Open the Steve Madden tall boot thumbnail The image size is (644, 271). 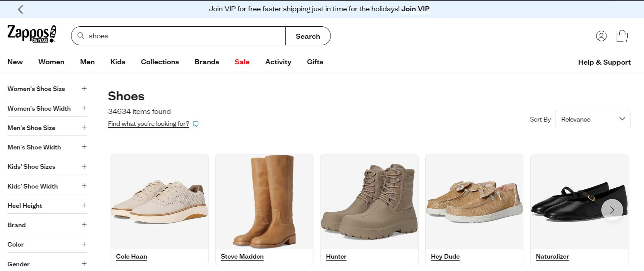pos(264,202)
